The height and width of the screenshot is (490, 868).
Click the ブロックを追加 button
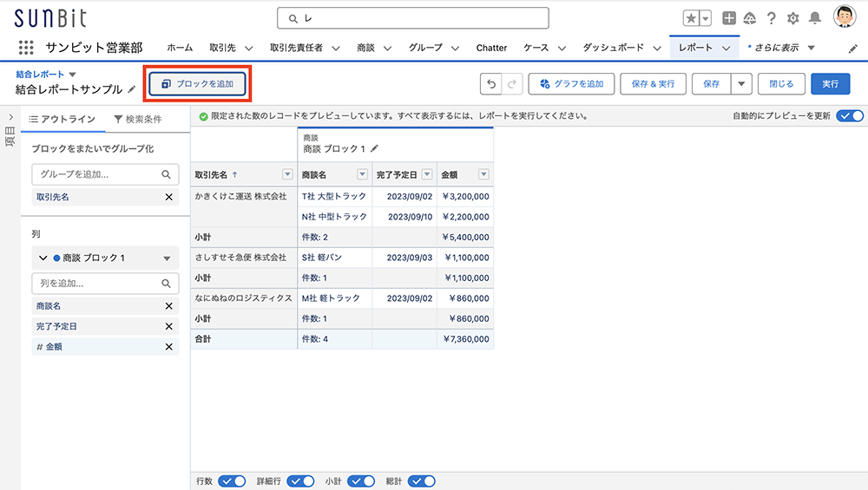point(197,84)
